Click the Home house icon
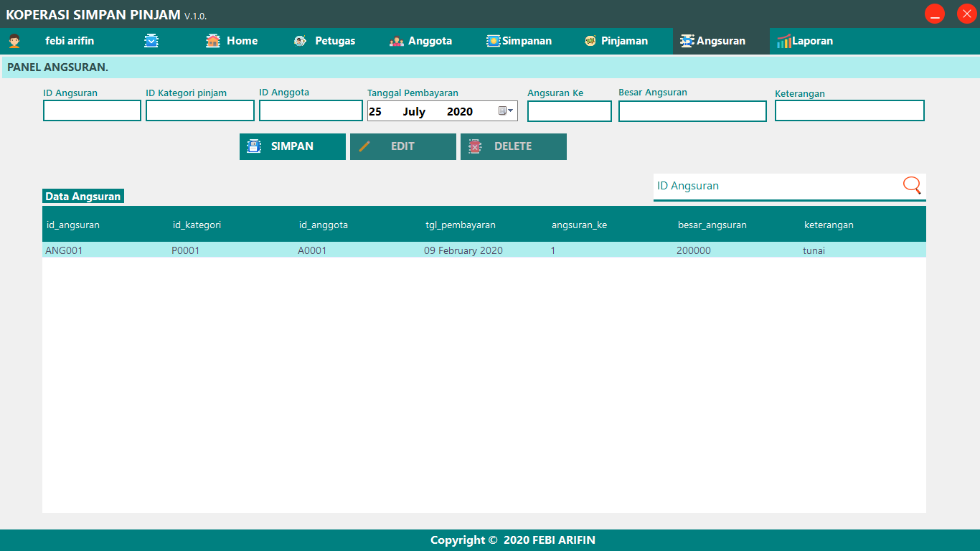980x551 pixels. pyautogui.click(x=212, y=41)
